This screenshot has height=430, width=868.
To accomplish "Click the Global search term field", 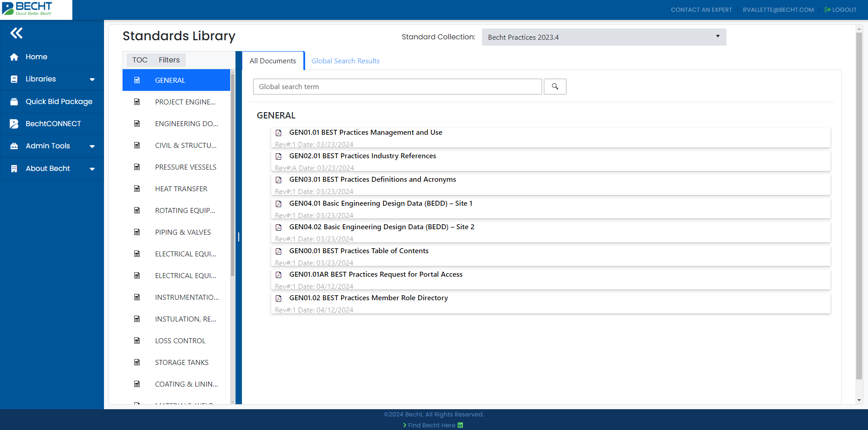I will click(397, 86).
